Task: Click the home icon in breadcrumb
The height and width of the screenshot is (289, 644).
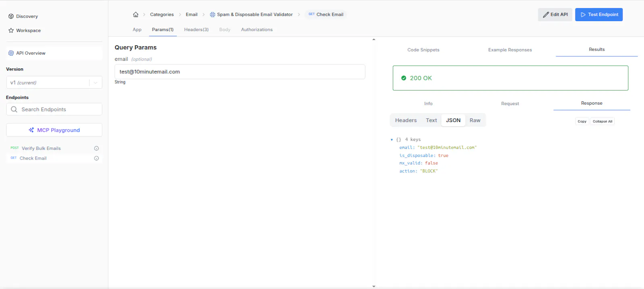Action: [136, 14]
